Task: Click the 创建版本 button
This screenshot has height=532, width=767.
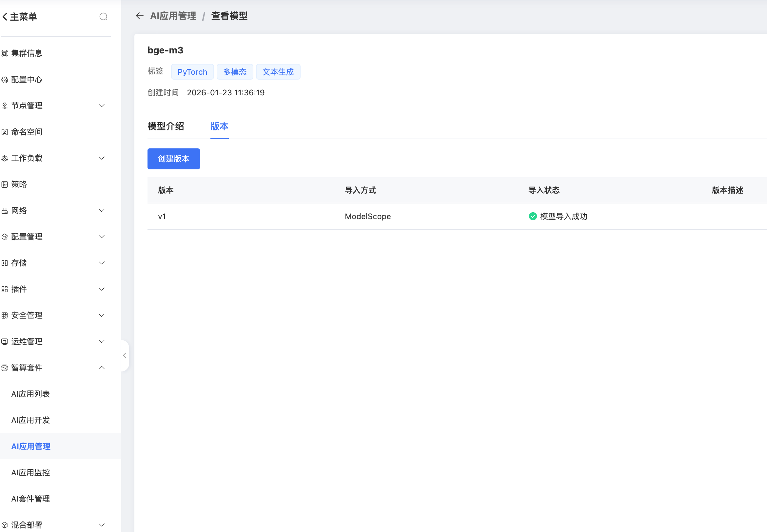Action: [x=173, y=159]
